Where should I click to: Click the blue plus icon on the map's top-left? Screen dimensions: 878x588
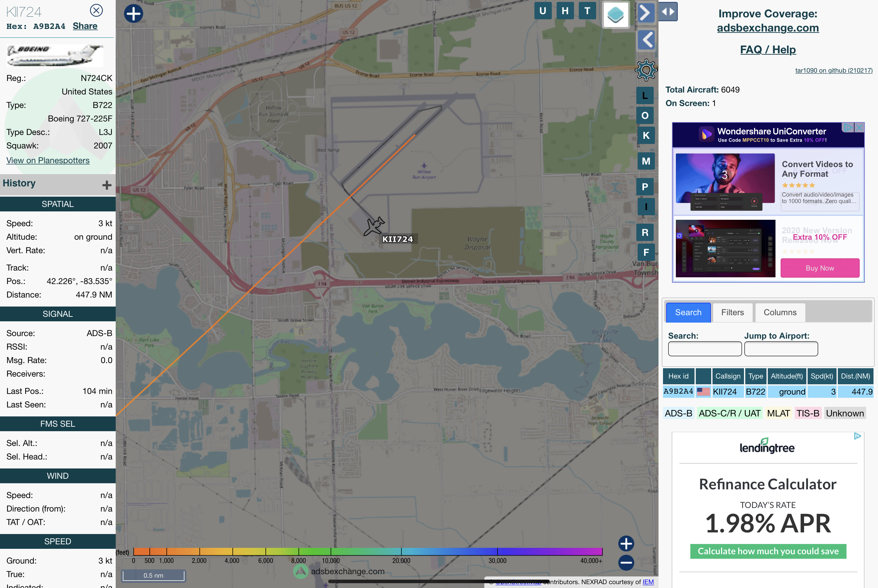pos(133,14)
